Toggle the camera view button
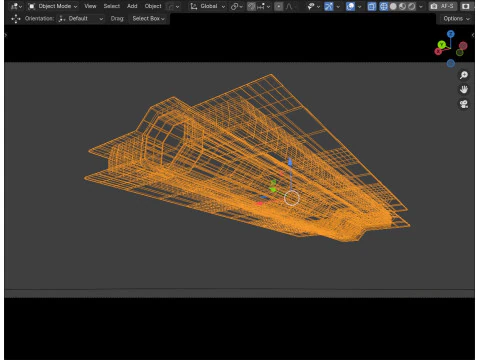The width and height of the screenshot is (480, 360). (x=464, y=104)
